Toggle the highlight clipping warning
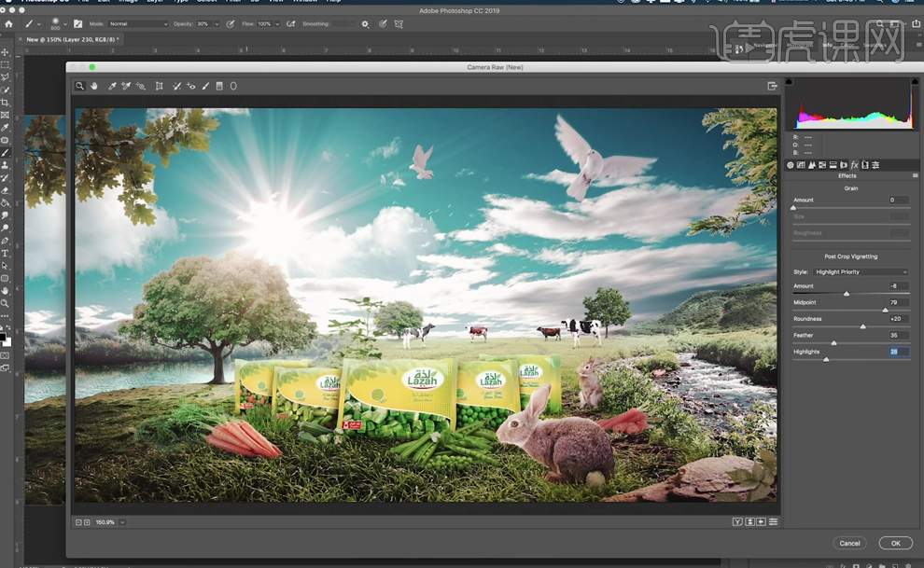The width and height of the screenshot is (924, 568). 915,81
